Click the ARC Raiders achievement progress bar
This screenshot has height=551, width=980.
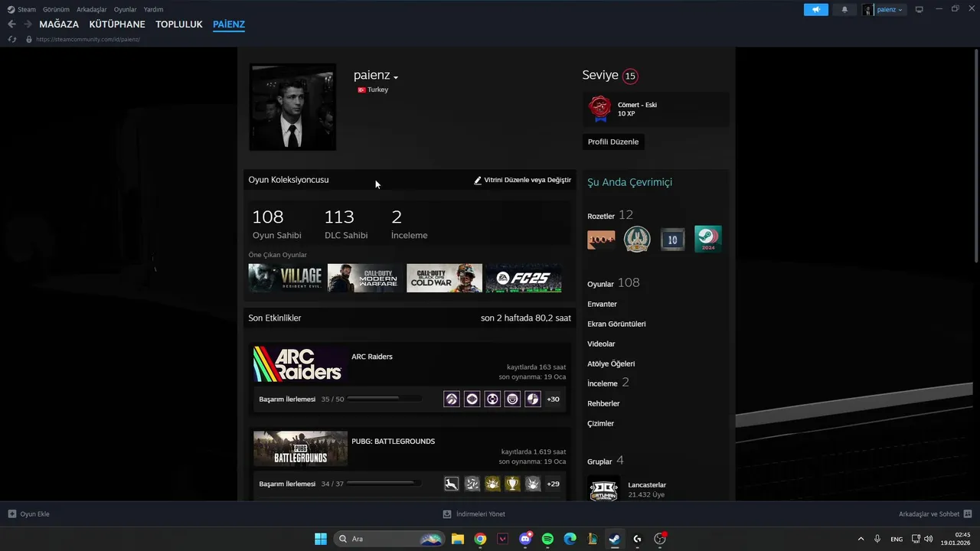pos(384,399)
